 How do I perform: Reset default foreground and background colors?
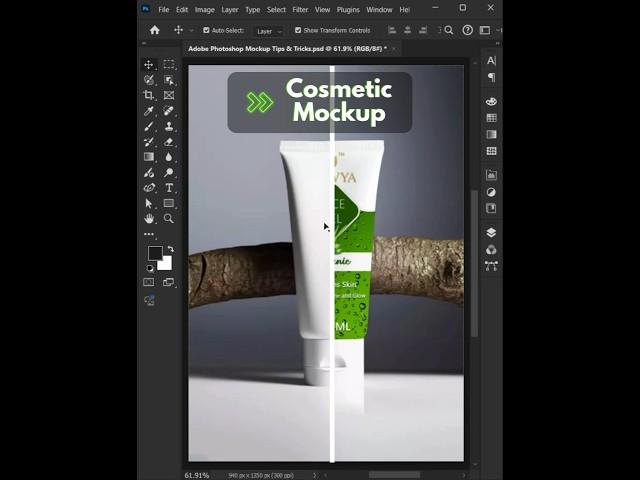coord(150,268)
